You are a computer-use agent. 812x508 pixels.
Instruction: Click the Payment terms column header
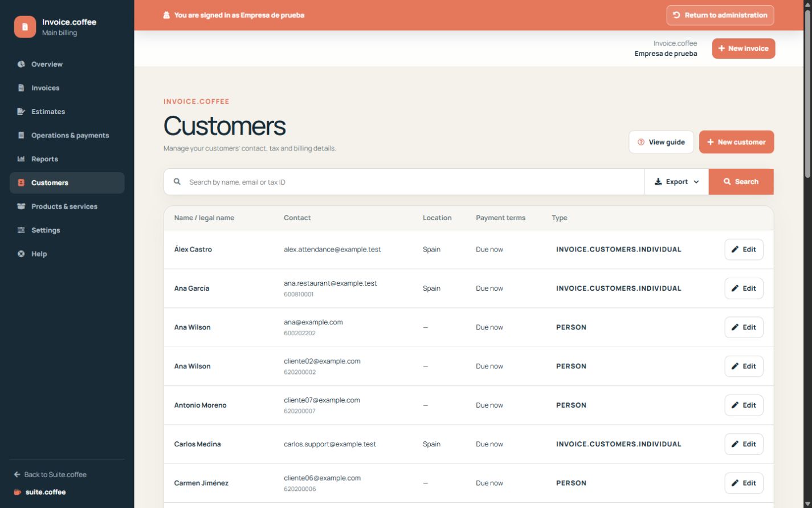click(x=501, y=218)
